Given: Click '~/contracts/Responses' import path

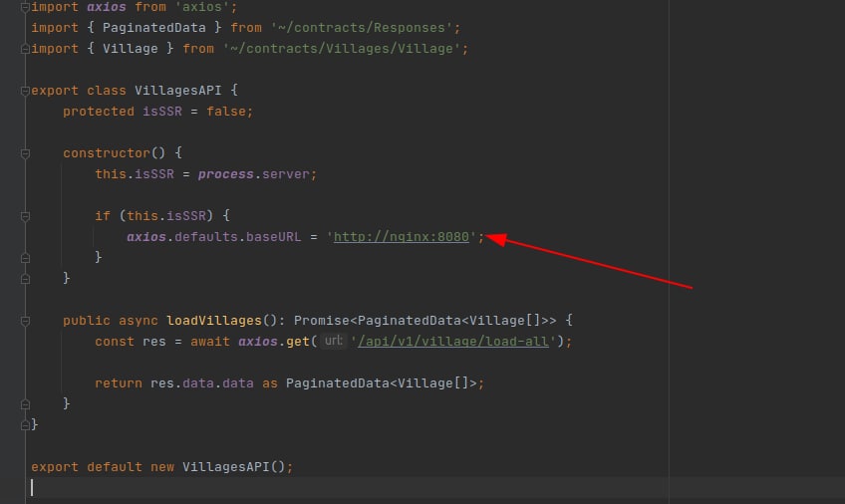Looking at the screenshot, I should coord(362,28).
